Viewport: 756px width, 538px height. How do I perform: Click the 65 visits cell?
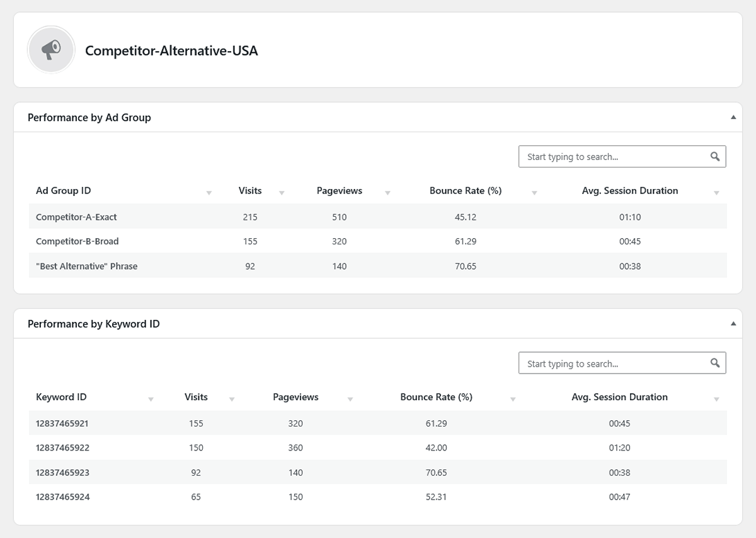(x=196, y=497)
